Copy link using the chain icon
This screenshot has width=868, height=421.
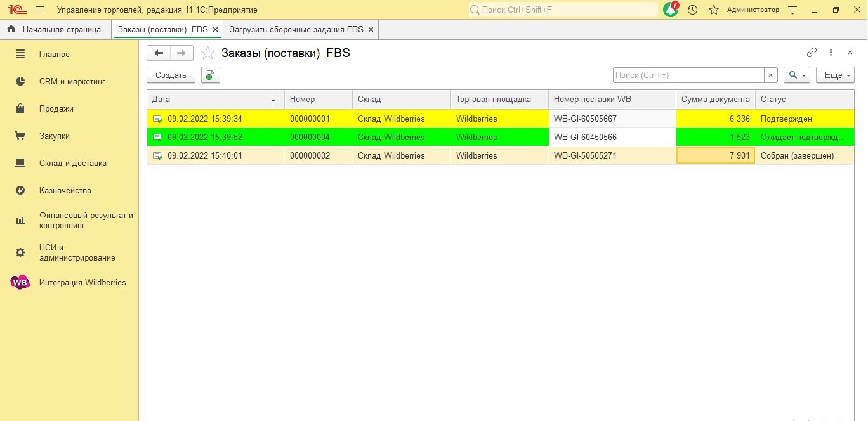[x=812, y=53]
